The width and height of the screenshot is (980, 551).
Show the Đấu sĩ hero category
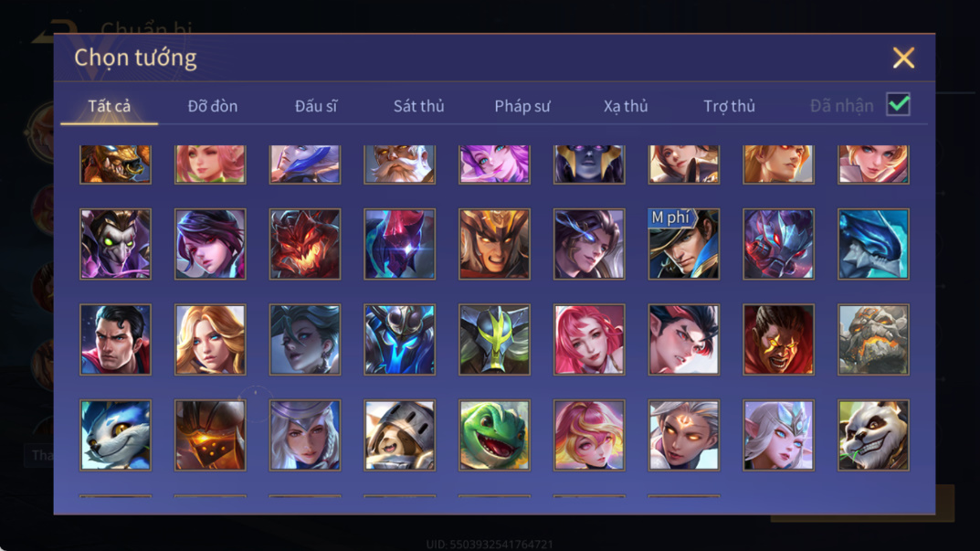[x=316, y=106]
